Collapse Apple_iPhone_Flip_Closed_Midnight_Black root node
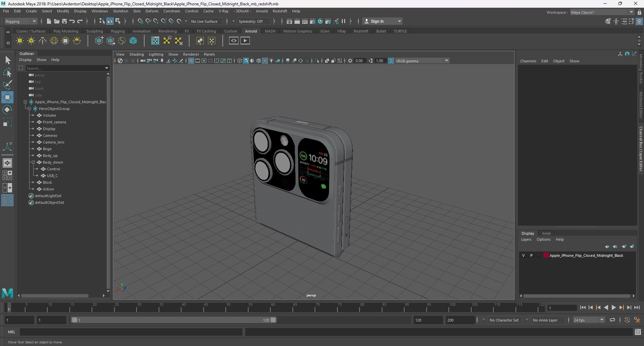 click(25, 102)
